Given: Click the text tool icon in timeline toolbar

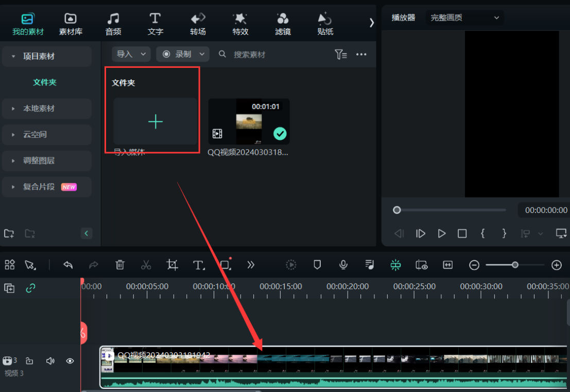Looking at the screenshot, I should 198,265.
